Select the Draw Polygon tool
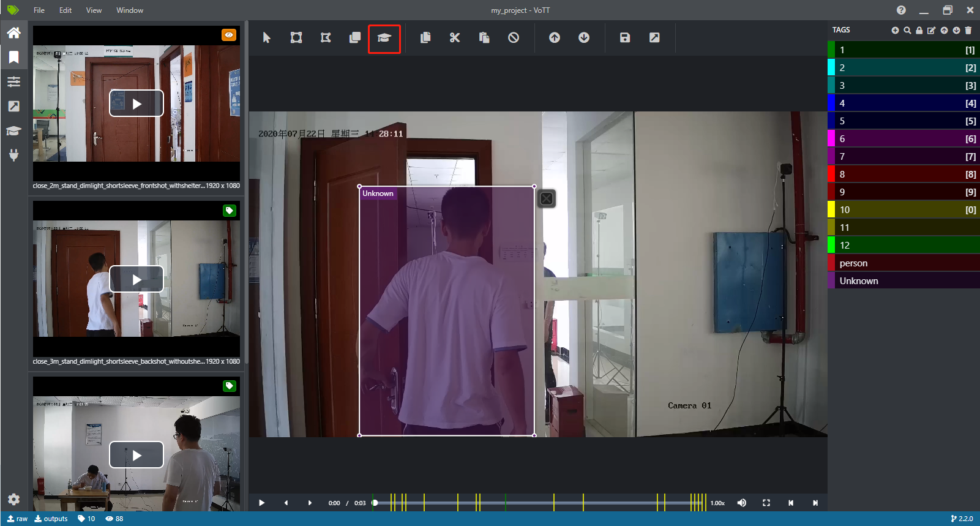980x526 pixels. [326, 38]
